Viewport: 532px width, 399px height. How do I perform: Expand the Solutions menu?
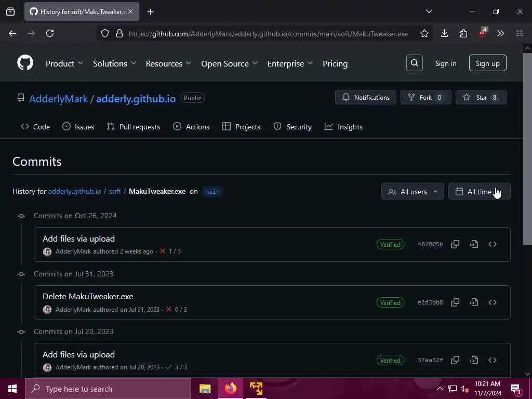click(x=115, y=63)
